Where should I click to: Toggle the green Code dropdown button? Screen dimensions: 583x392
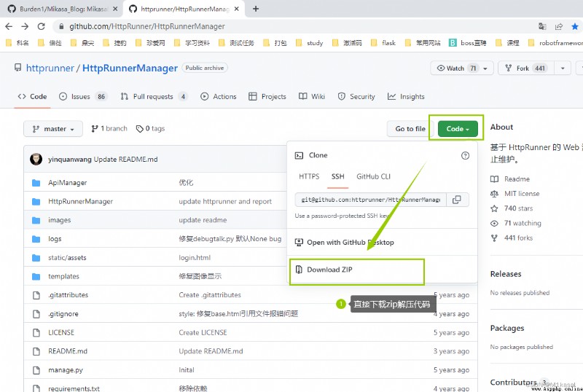[x=458, y=129]
